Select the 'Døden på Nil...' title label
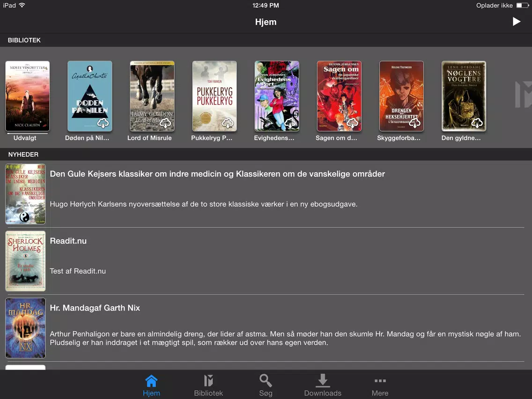The image size is (532, 399). tap(87, 138)
